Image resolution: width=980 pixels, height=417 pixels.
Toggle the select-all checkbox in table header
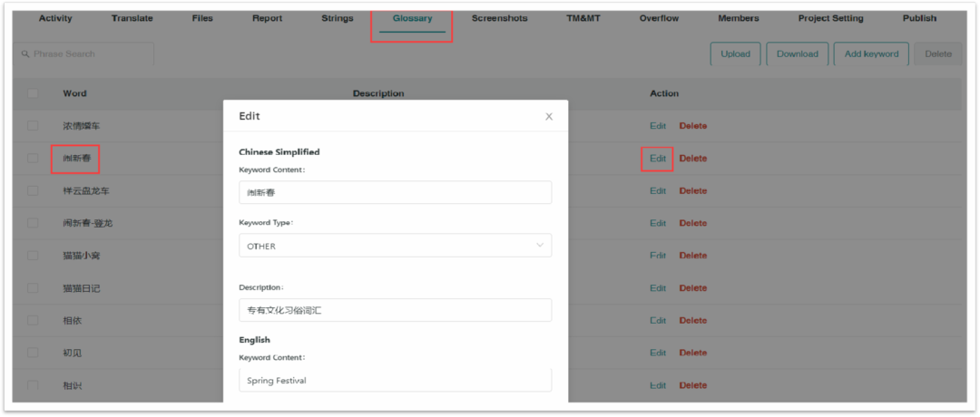pyautogui.click(x=34, y=93)
